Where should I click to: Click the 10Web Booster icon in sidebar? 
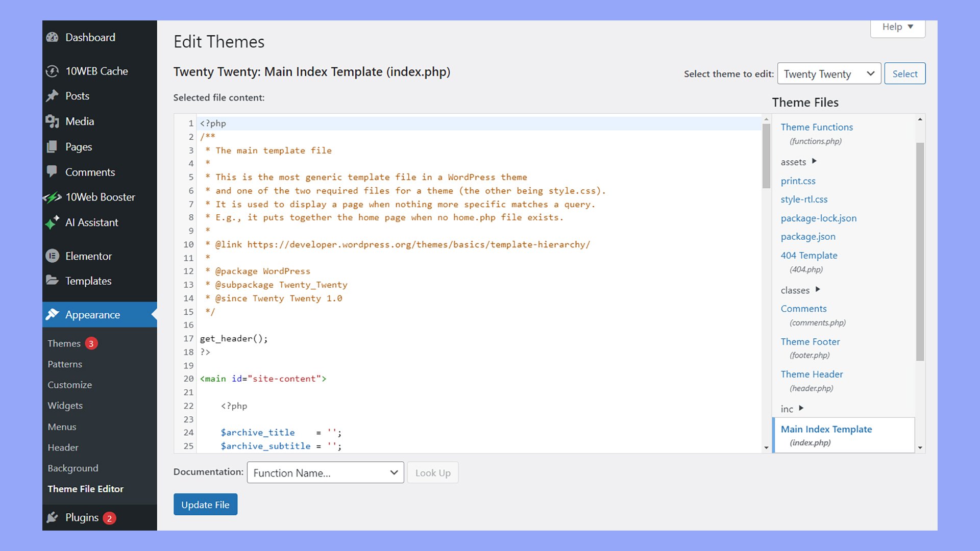pyautogui.click(x=54, y=197)
